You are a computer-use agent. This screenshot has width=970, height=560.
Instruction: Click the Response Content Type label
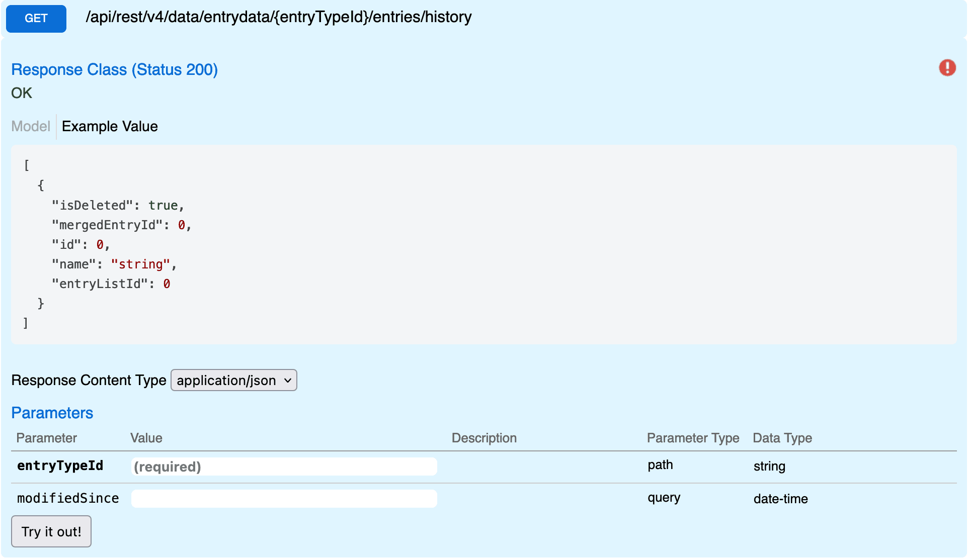(89, 380)
